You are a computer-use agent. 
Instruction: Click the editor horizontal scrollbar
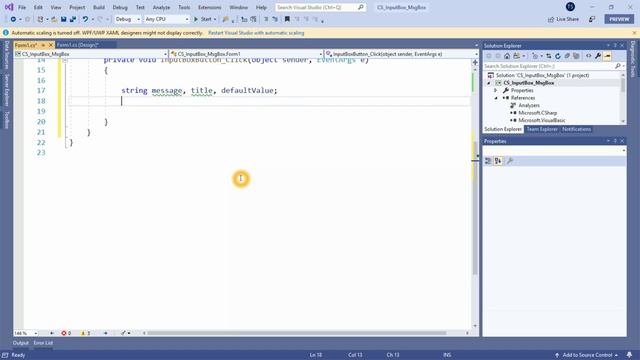[x=297, y=333]
